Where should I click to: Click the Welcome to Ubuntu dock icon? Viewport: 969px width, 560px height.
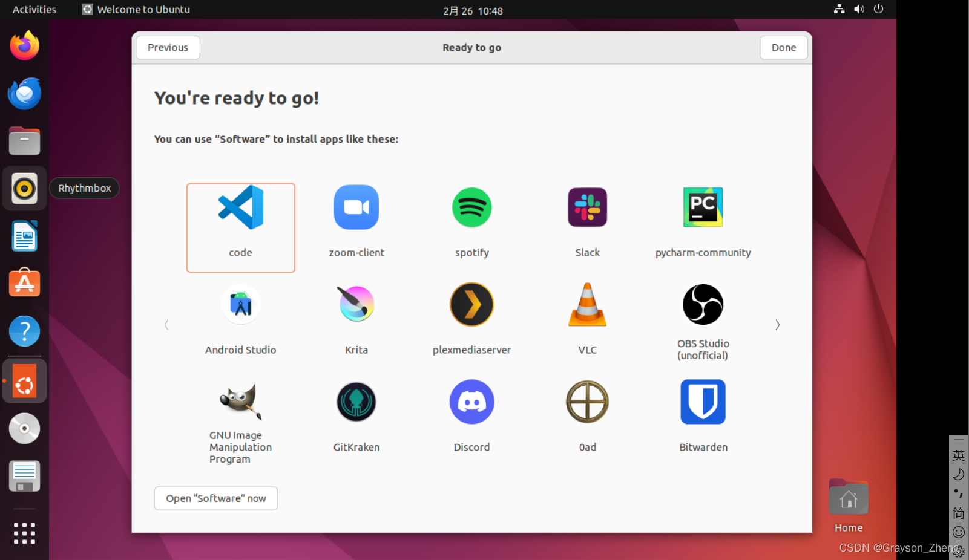(24, 382)
